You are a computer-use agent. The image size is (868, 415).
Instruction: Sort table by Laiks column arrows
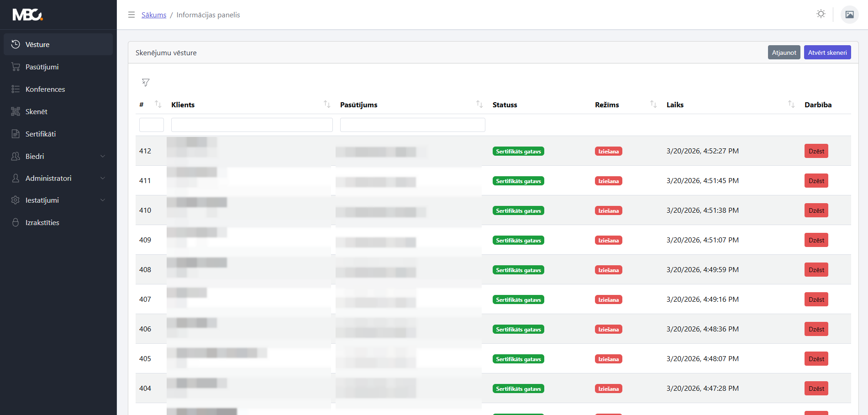pos(791,104)
